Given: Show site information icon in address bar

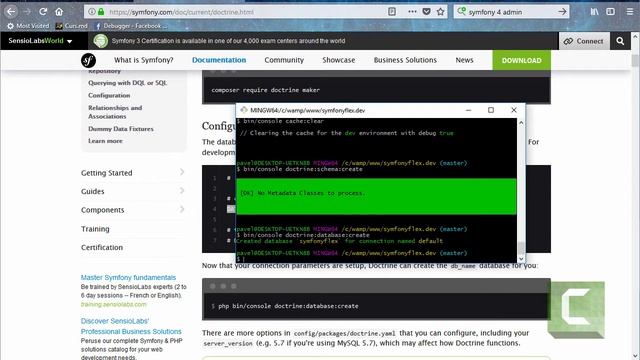Looking at the screenshot, I should (x=92, y=12).
